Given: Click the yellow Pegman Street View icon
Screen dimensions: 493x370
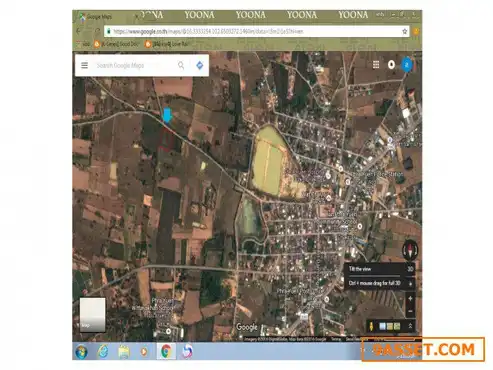Looking at the screenshot, I should click(371, 326).
